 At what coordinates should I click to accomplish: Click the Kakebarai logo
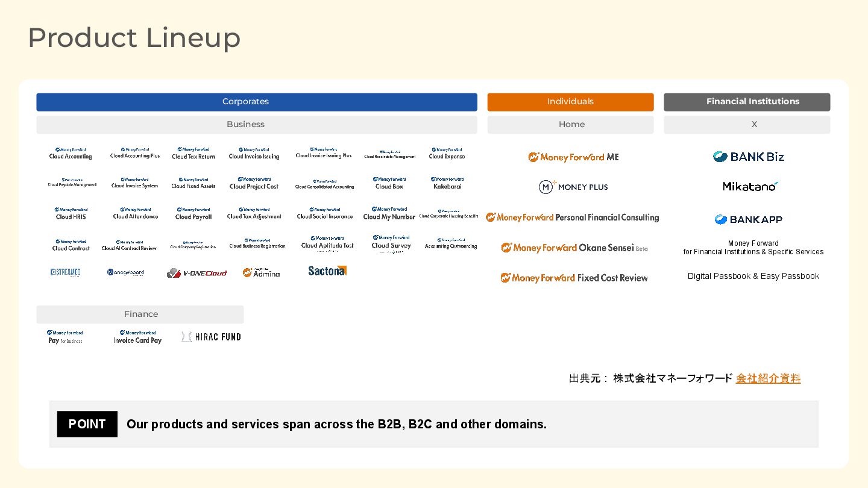(x=447, y=183)
